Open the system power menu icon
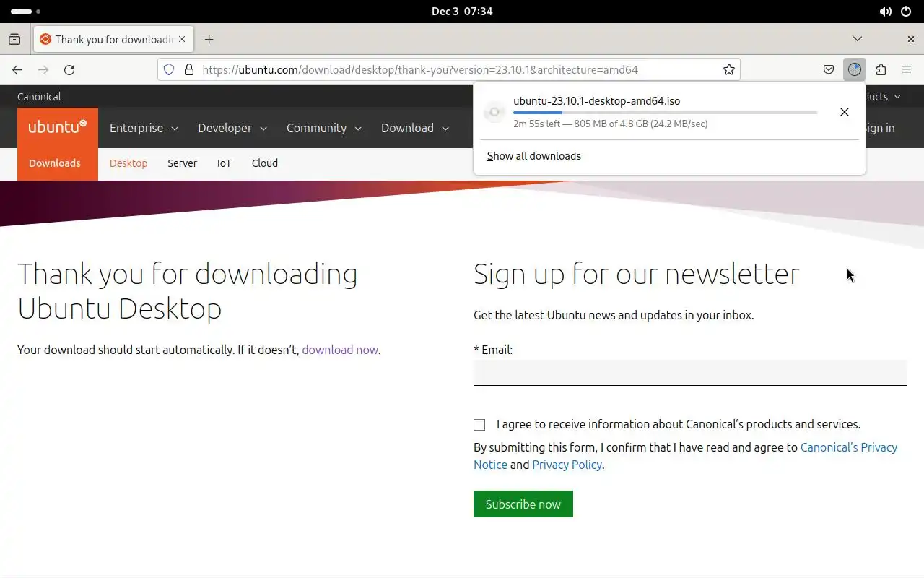The image size is (924, 578). 906,12
